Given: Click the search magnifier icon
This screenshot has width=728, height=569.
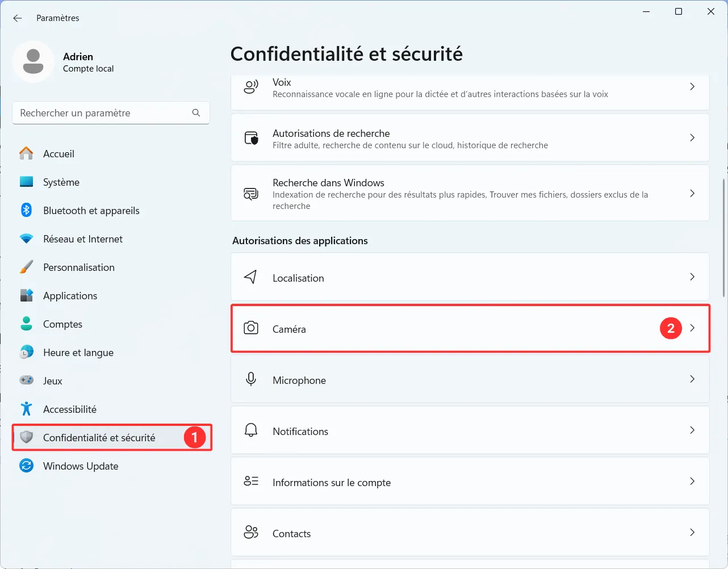Looking at the screenshot, I should coord(196,112).
